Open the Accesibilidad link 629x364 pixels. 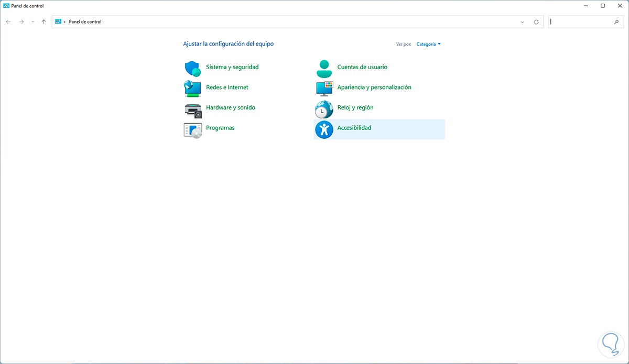coord(354,128)
